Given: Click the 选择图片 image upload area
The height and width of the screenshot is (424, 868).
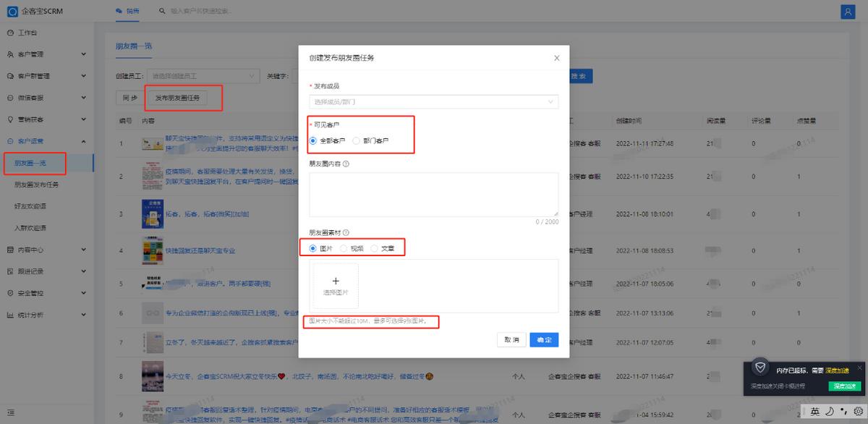Looking at the screenshot, I should pyautogui.click(x=336, y=286).
